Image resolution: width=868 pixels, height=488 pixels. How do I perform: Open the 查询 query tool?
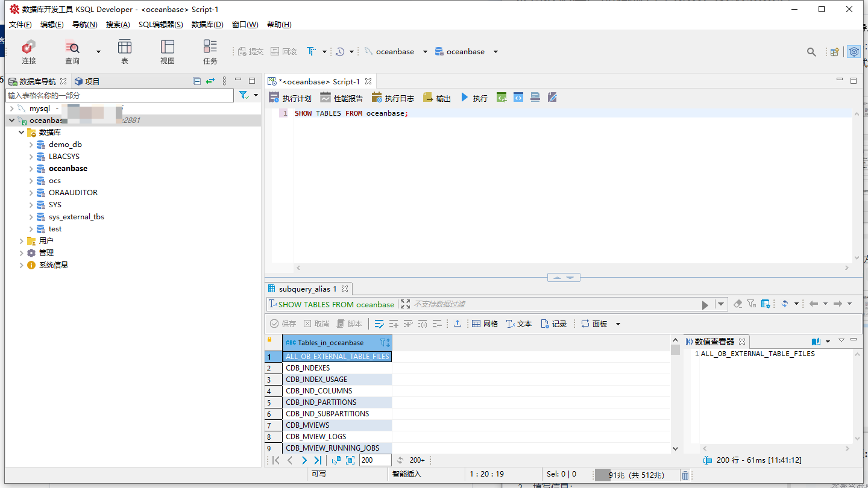(x=72, y=52)
